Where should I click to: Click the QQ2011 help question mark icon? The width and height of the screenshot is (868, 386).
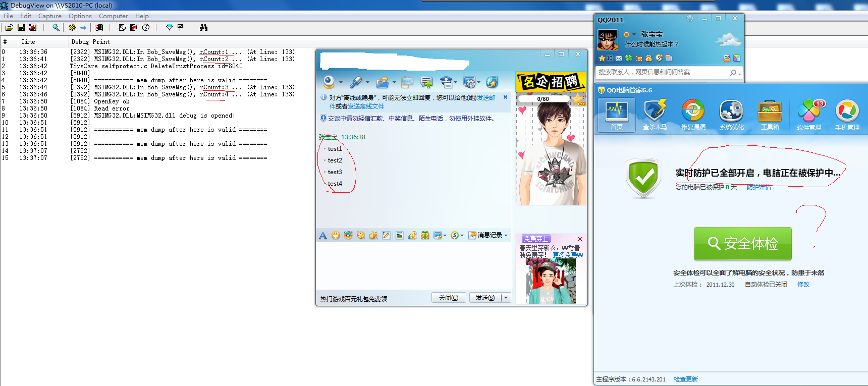(690, 18)
